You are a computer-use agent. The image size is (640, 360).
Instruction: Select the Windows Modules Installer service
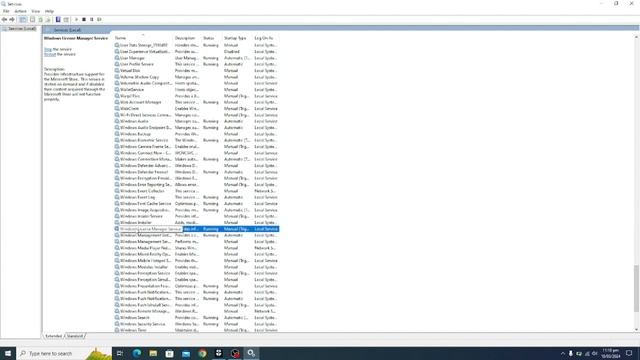pos(196,267)
